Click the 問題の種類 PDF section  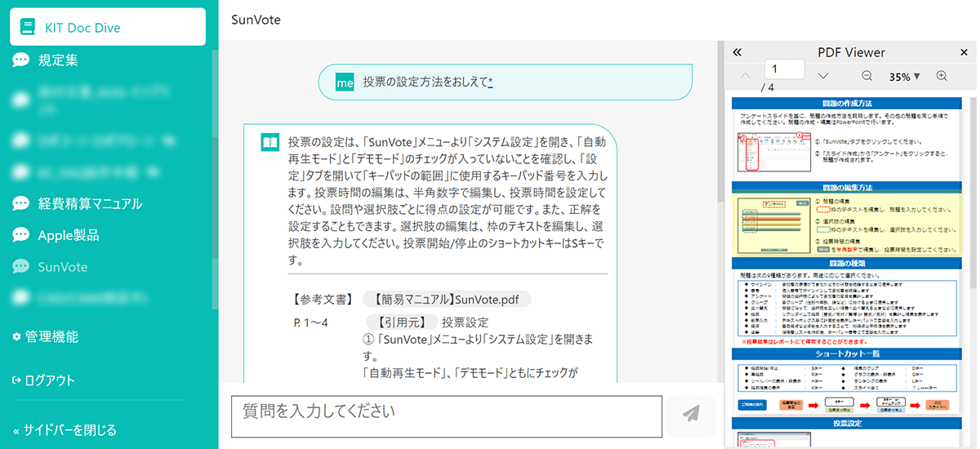tap(847, 263)
